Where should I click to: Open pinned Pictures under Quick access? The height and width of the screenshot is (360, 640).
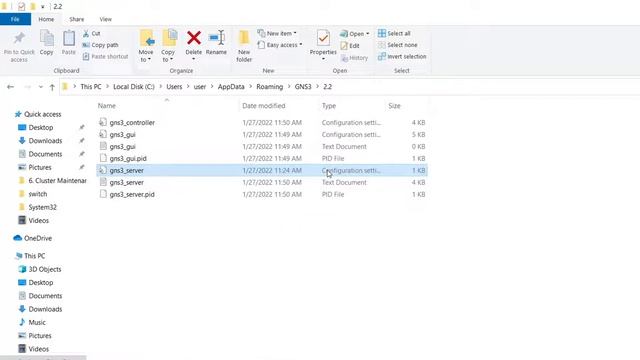pos(40,167)
